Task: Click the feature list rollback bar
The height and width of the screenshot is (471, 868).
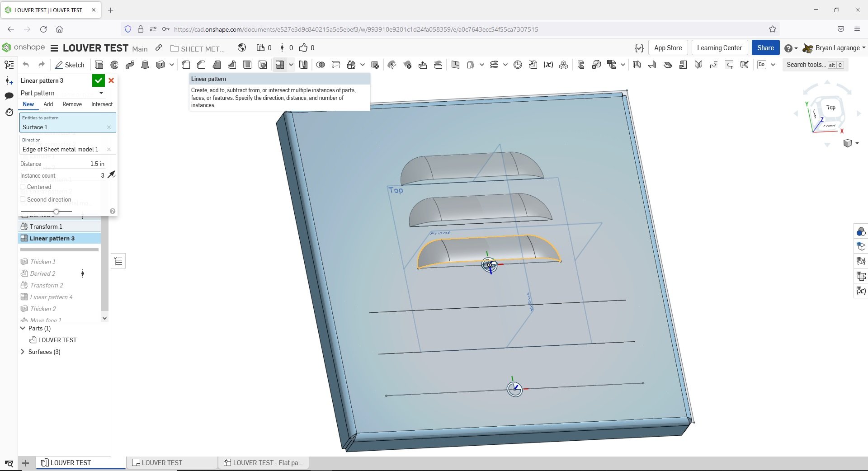Action: 59,250
